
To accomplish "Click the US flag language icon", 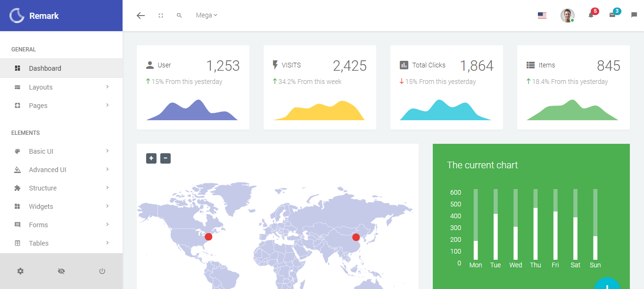I will pos(542,16).
